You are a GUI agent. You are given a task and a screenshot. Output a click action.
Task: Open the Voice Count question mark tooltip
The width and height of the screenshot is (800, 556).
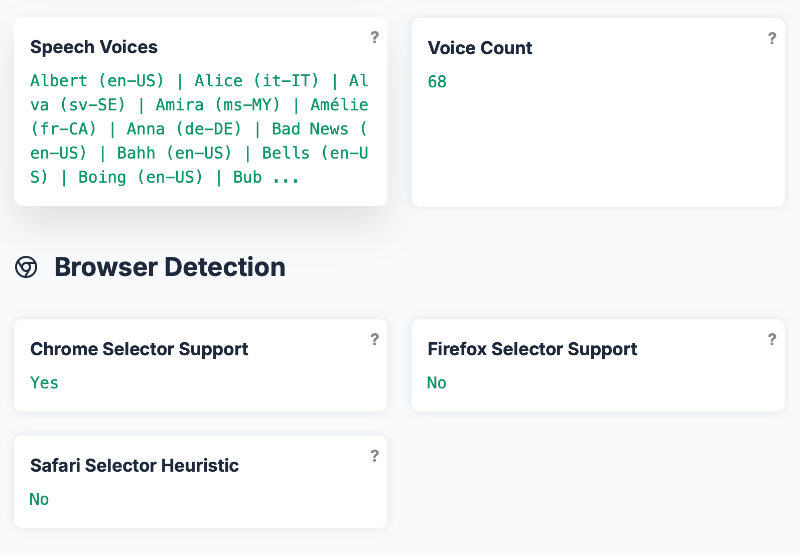(772, 39)
